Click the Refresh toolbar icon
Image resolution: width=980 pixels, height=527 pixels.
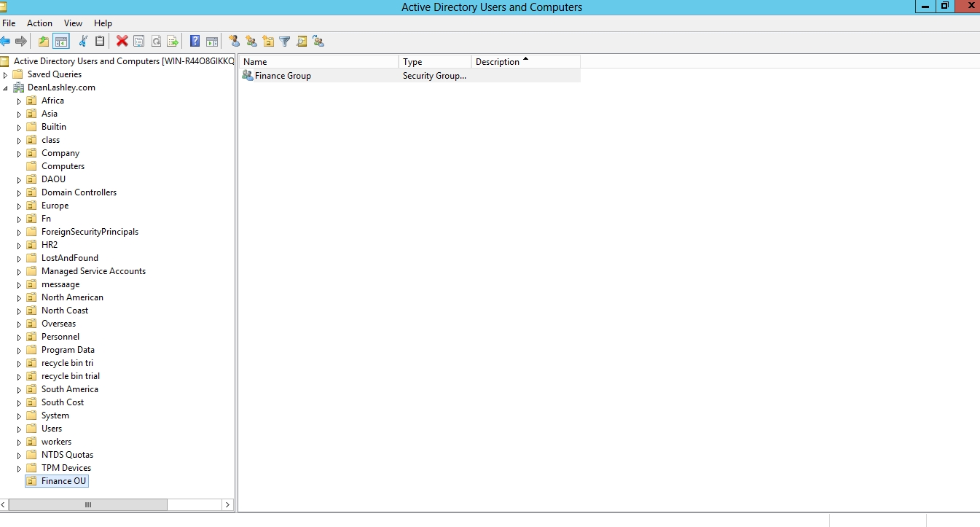[x=156, y=42]
